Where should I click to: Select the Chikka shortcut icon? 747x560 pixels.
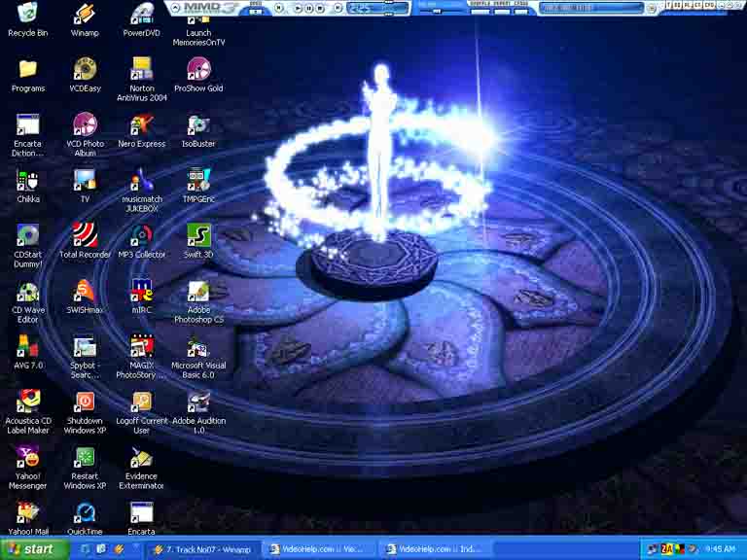pyautogui.click(x=27, y=187)
